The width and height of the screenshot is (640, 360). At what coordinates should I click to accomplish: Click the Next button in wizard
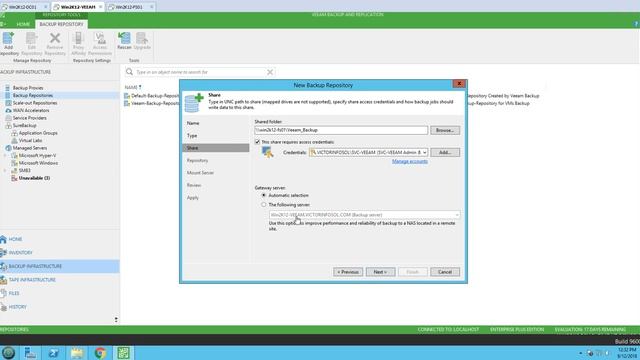[380, 272]
